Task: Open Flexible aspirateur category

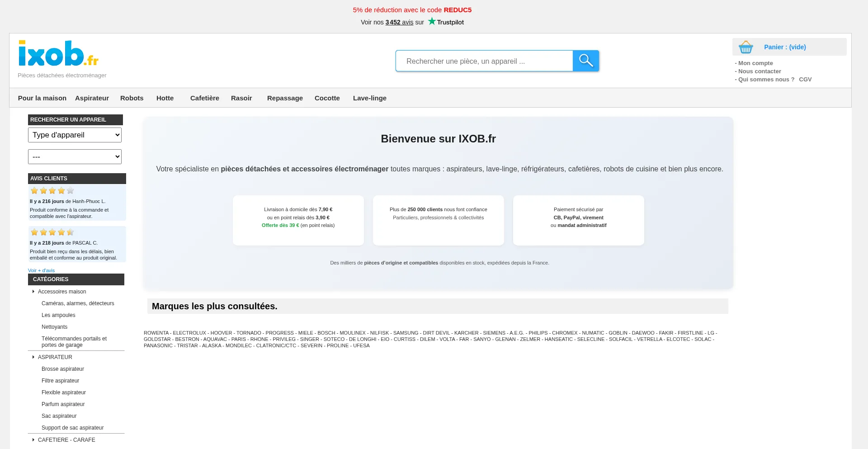Action: point(64,392)
